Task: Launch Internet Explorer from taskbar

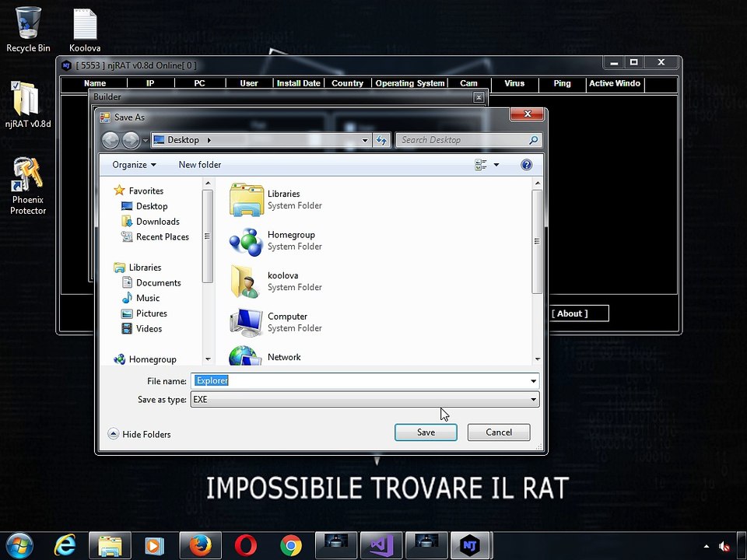Action: 65,546
